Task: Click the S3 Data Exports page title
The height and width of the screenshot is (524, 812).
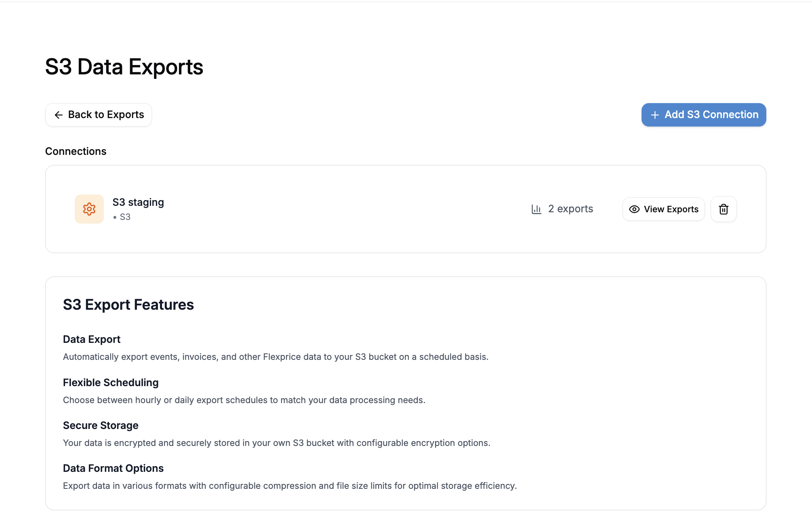Action: (x=124, y=67)
